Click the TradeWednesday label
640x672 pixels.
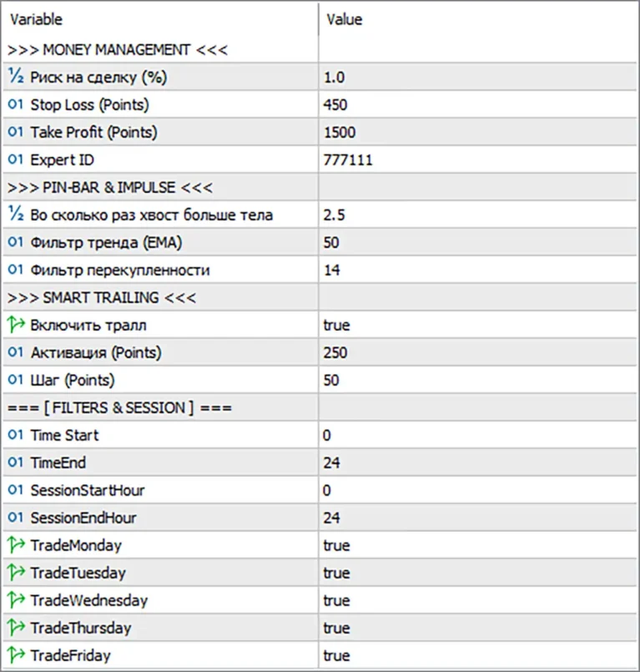pyautogui.click(x=89, y=600)
